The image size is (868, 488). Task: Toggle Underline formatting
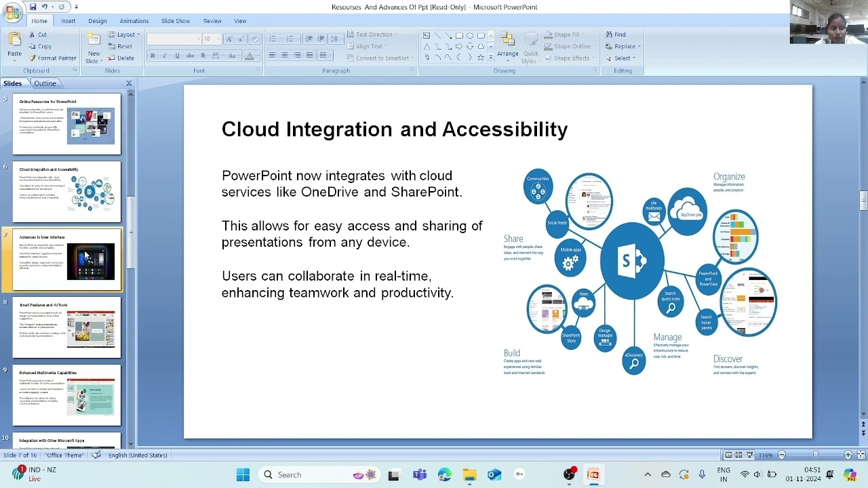pos(177,56)
